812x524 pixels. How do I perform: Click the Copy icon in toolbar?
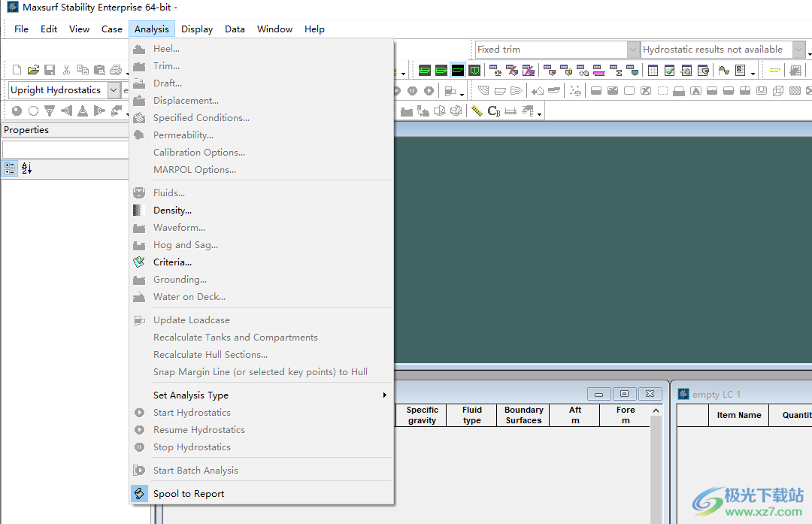tap(83, 69)
